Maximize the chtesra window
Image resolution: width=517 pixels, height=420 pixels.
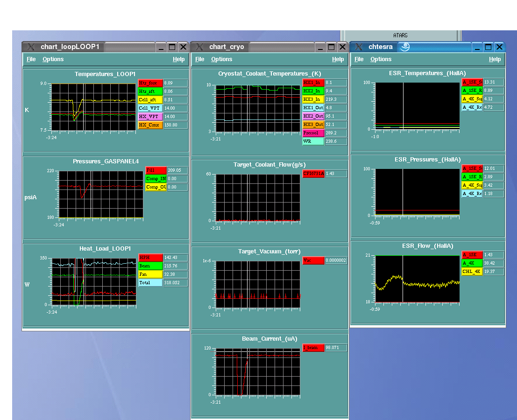(489, 47)
